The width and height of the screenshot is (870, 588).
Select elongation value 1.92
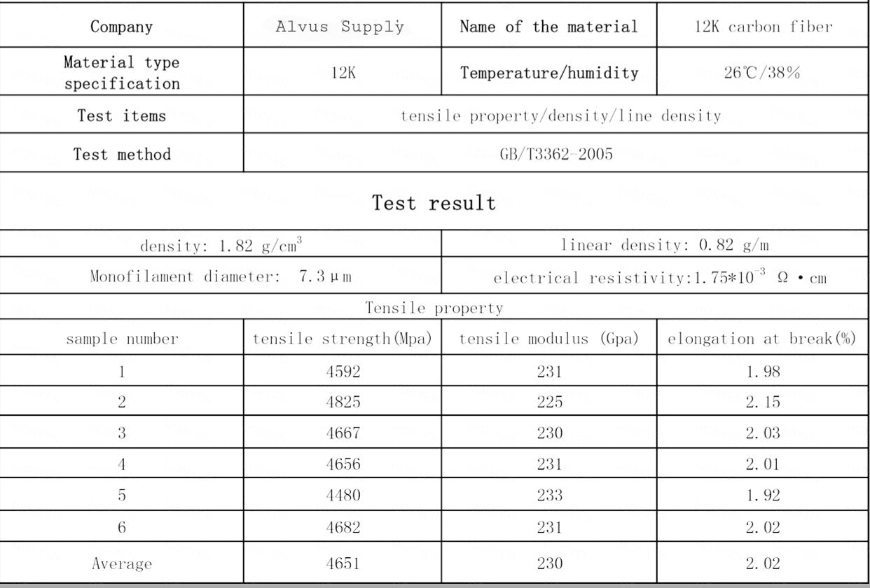pos(761,496)
